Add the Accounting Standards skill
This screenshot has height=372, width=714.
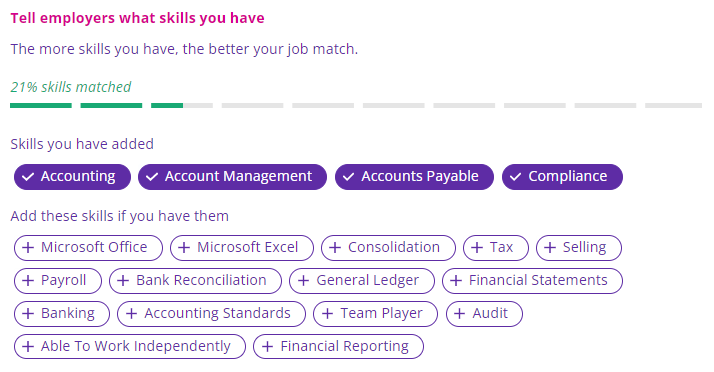point(211,314)
